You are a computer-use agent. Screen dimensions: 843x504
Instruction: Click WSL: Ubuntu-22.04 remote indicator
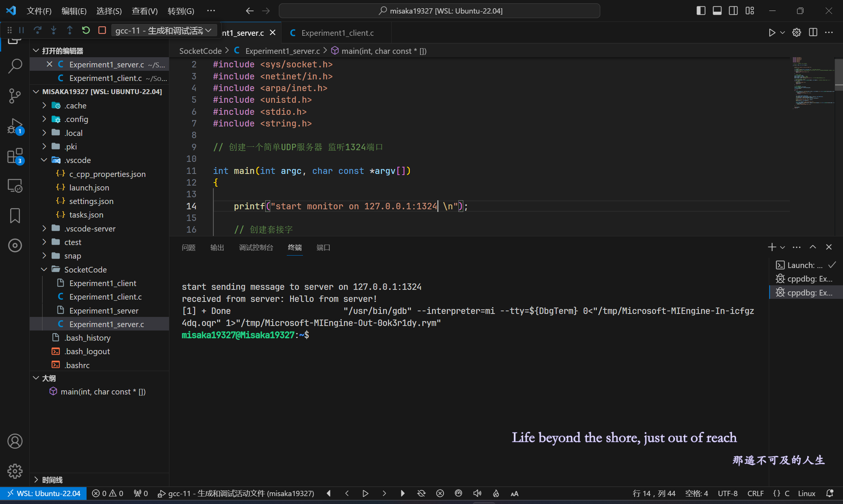point(44,493)
